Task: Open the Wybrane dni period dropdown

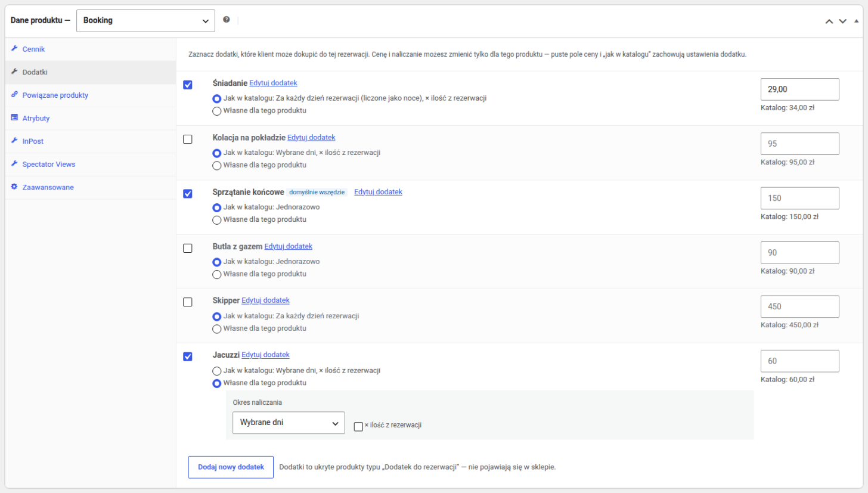Action: 289,423
